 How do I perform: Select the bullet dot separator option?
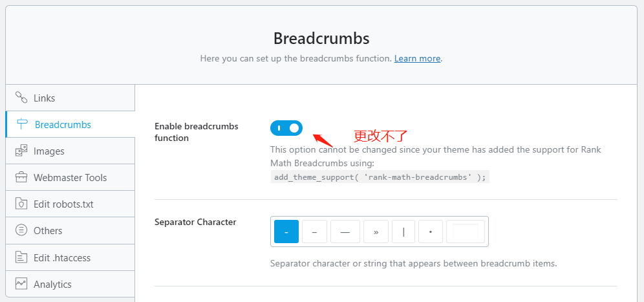coord(431,232)
